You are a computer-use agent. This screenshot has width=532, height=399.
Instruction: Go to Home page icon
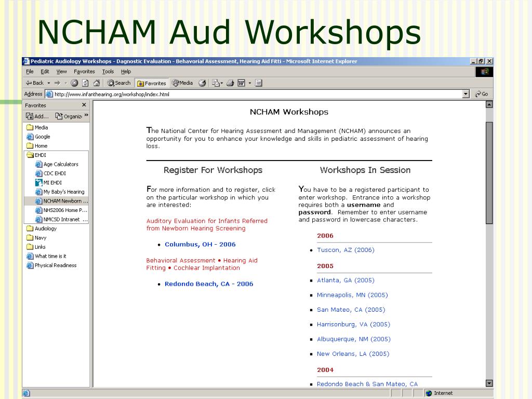97,83
